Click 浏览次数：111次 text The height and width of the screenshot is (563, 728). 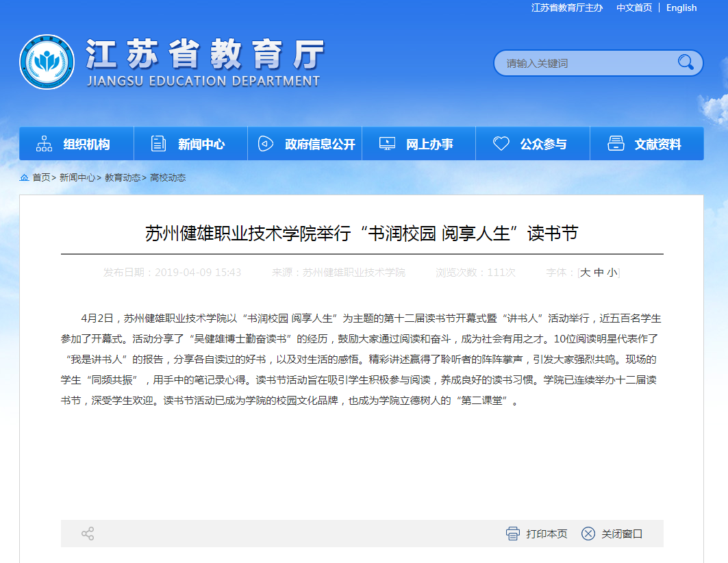pos(475,273)
